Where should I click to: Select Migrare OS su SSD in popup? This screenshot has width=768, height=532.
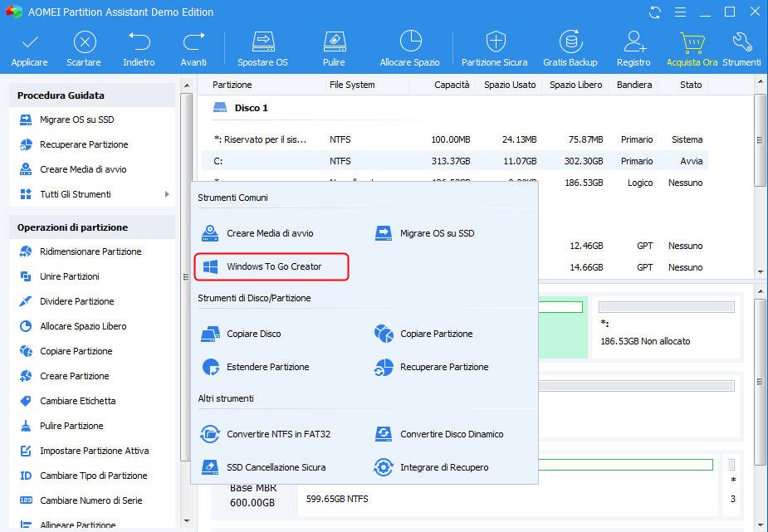click(424, 233)
